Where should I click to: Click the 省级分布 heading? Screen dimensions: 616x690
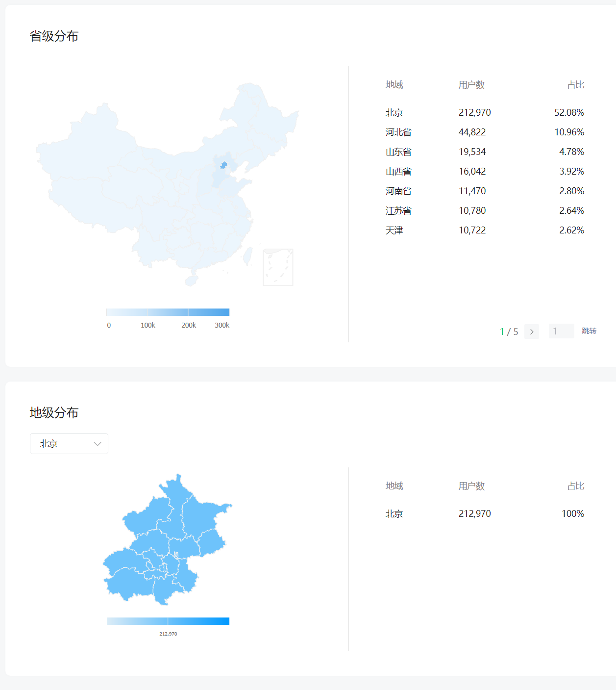point(54,36)
